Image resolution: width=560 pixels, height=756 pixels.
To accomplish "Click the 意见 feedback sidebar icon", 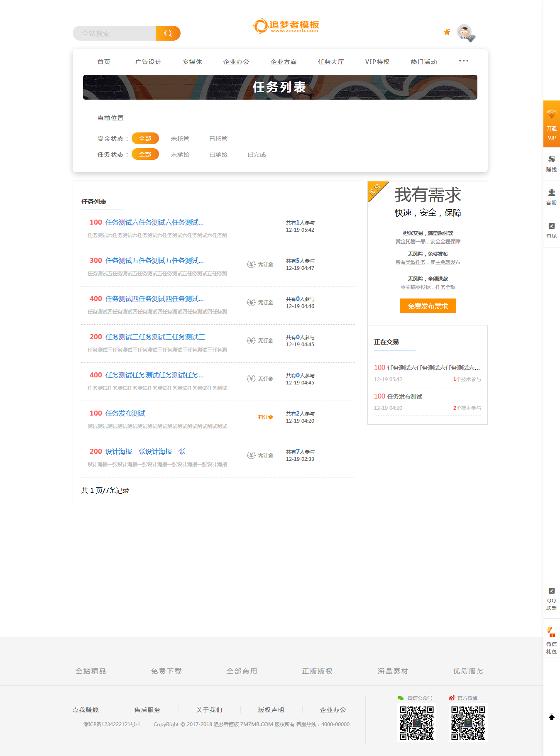I will coord(551,226).
